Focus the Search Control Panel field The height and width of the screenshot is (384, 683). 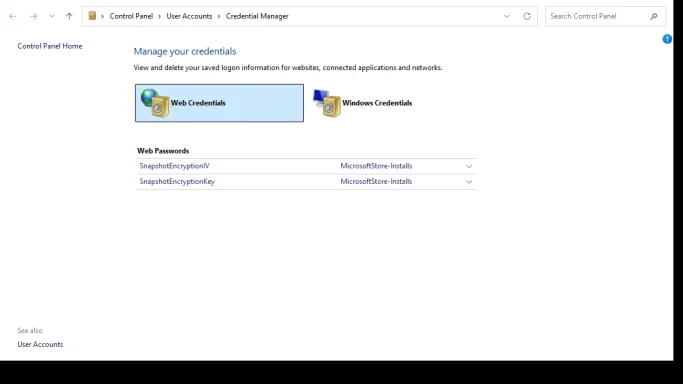(605, 16)
